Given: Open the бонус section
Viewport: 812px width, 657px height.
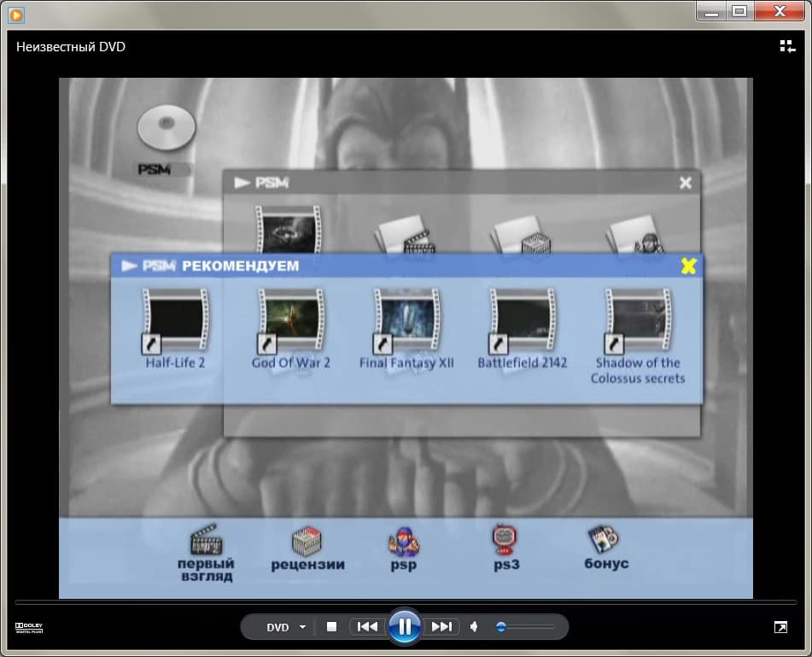Looking at the screenshot, I should click(606, 548).
